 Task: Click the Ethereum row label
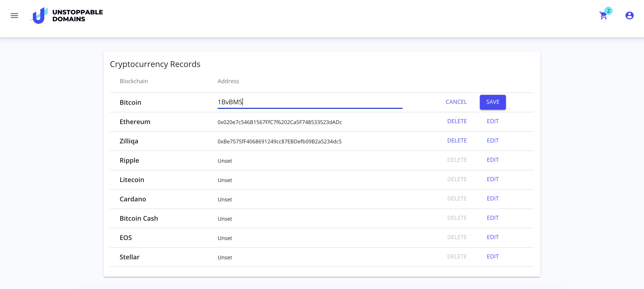[135, 122]
